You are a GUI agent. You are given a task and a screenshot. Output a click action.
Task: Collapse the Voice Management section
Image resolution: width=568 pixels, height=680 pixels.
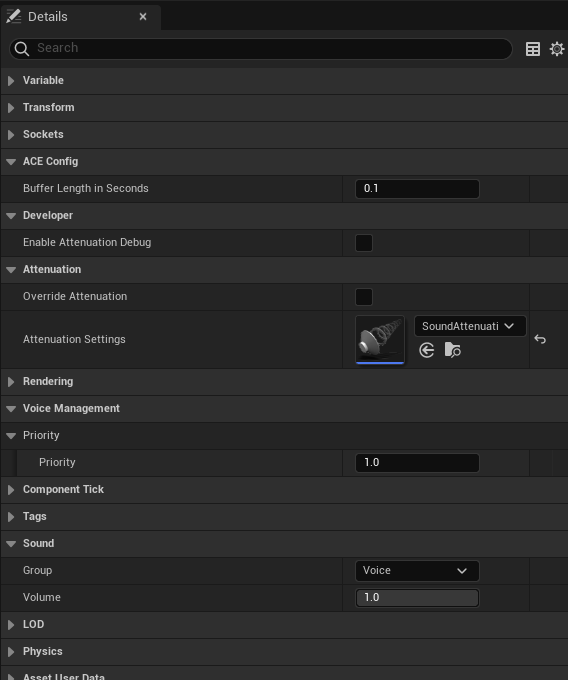click(11, 409)
